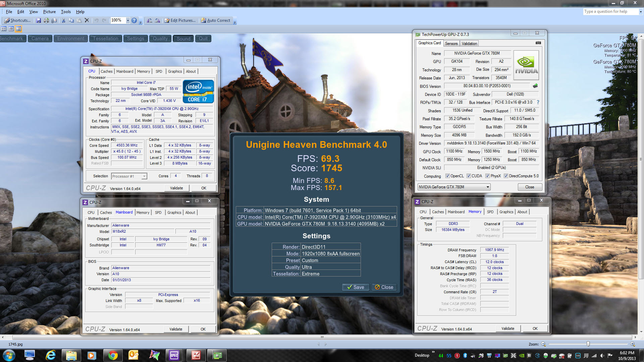Open Microsoft Office Picture Manager help icon
The width and height of the screenshot is (644, 362).
click(x=134, y=20)
